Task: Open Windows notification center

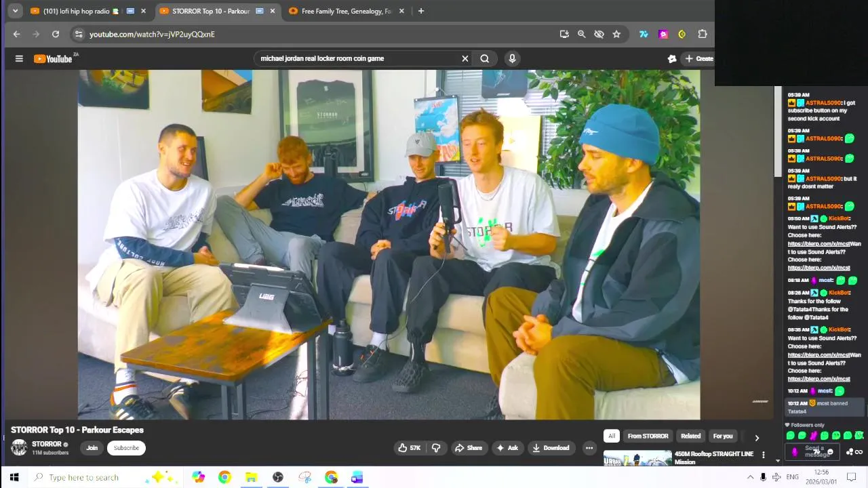Action: (852, 477)
